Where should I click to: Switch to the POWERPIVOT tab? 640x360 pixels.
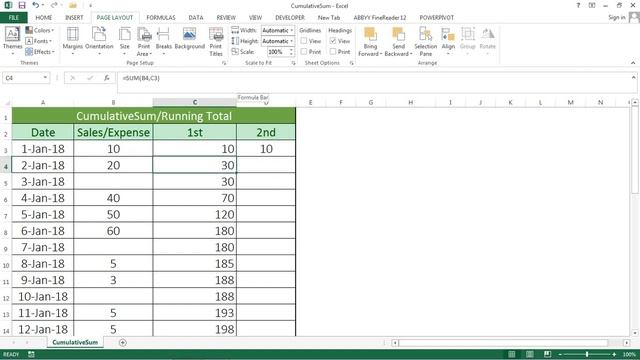[x=436, y=18]
